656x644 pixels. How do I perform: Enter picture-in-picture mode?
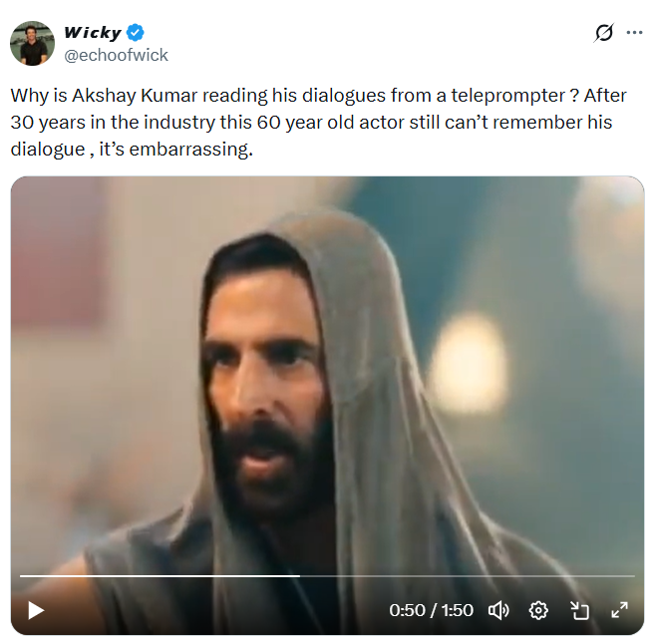click(x=579, y=610)
